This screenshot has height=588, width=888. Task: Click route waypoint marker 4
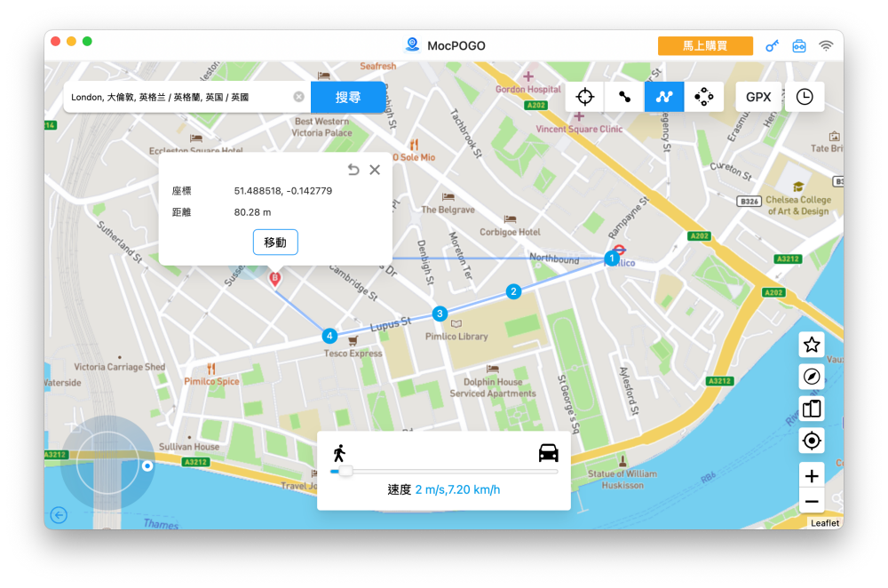pyautogui.click(x=329, y=336)
